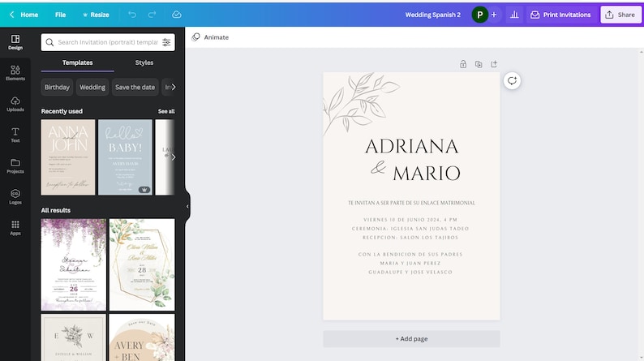Choose the hello Baby template

tap(125, 157)
